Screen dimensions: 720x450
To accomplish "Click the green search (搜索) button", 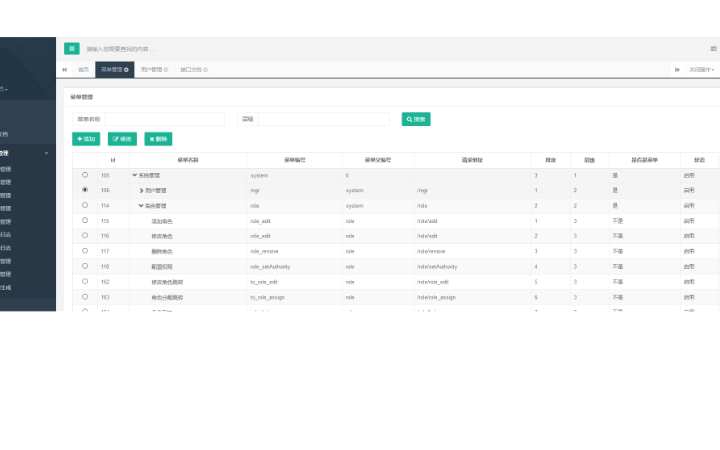I will (x=416, y=119).
